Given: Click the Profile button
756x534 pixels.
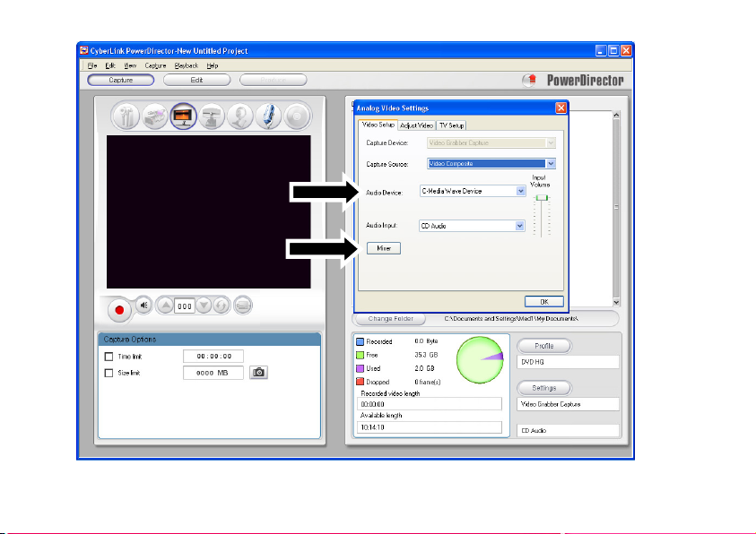Looking at the screenshot, I should coord(543,346).
